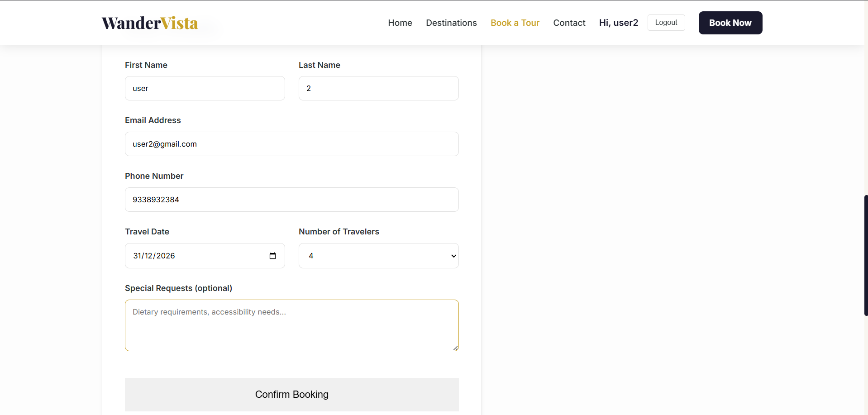This screenshot has width=868, height=415.
Task: Click the Travel Date label
Action: (147, 232)
